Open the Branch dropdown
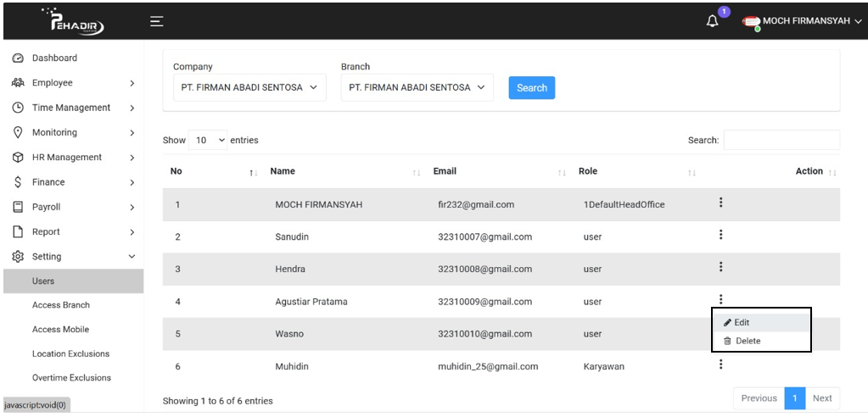Viewport: 868px width, 417px height. click(x=417, y=87)
